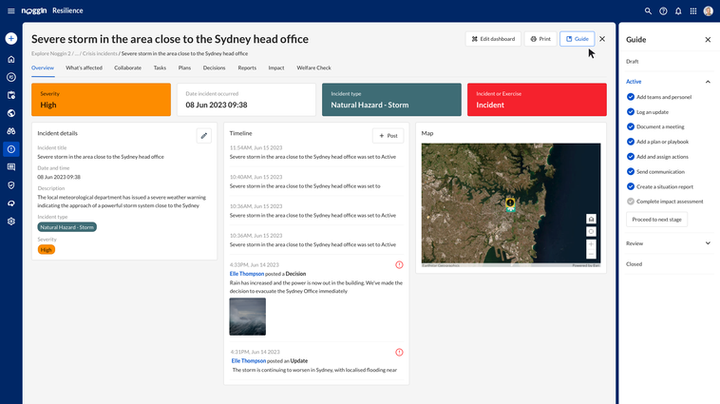Click the alert icon on Update post
The width and height of the screenshot is (720, 404).
399,352
